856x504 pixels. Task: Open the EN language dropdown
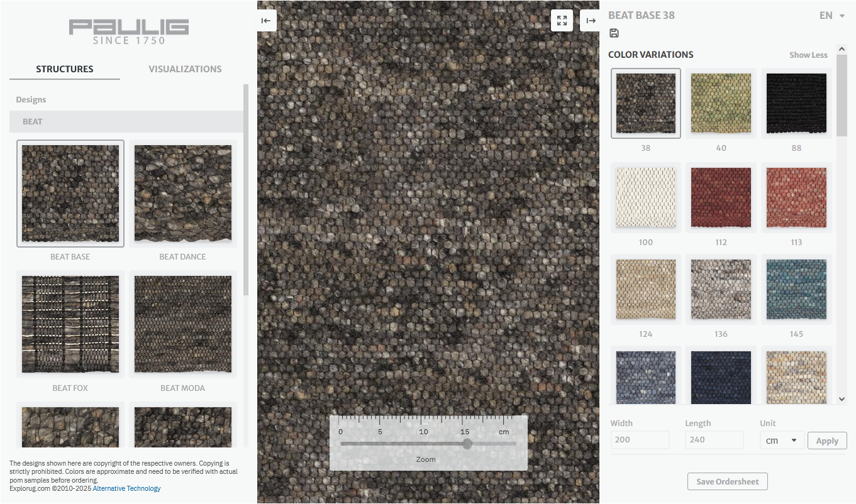point(832,16)
